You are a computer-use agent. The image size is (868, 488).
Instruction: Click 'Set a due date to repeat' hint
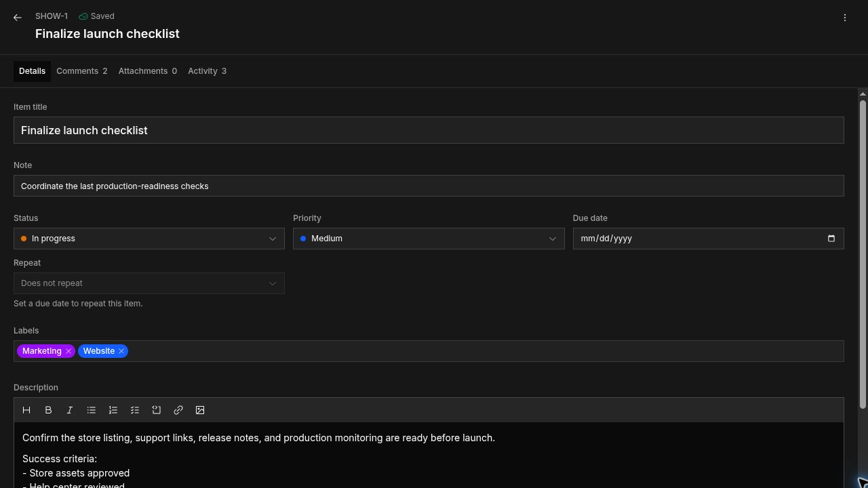(78, 304)
